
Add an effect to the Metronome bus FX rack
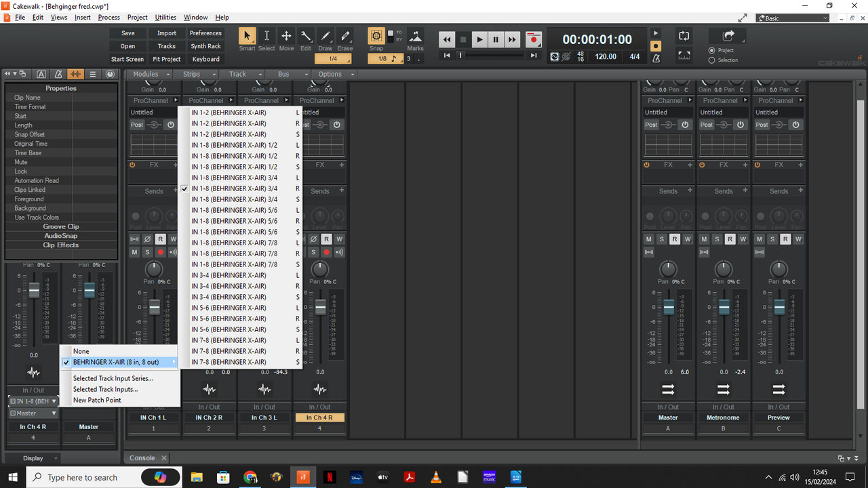pyautogui.click(x=745, y=165)
